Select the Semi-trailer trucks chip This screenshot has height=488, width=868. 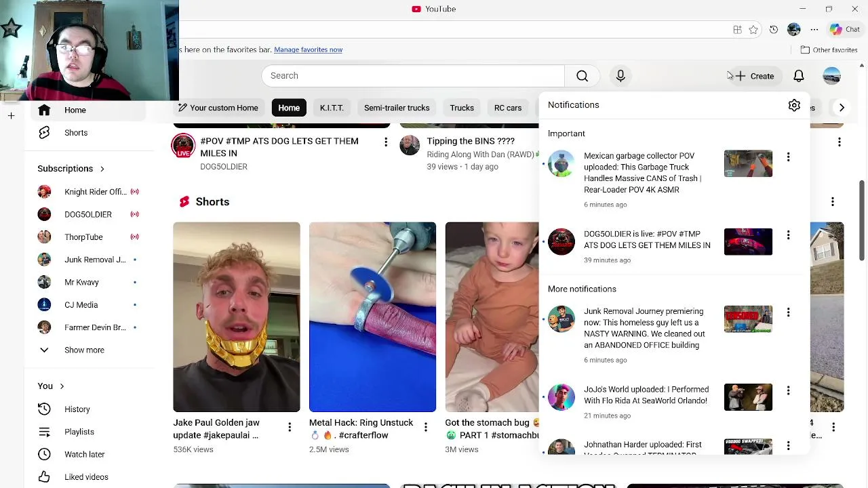tap(397, 108)
